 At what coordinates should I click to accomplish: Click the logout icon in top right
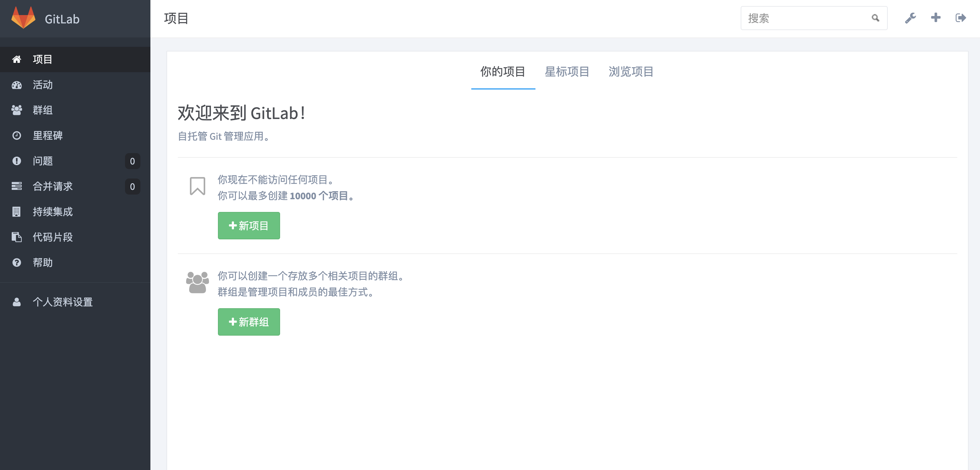tap(961, 17)
